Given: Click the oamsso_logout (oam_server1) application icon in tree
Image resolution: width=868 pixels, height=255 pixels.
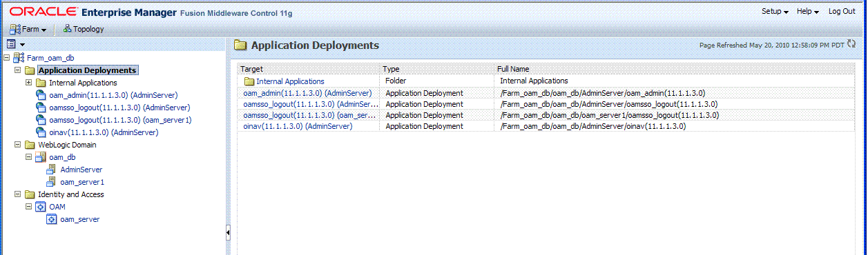Looking at the screenshot, I should (40, 120).
